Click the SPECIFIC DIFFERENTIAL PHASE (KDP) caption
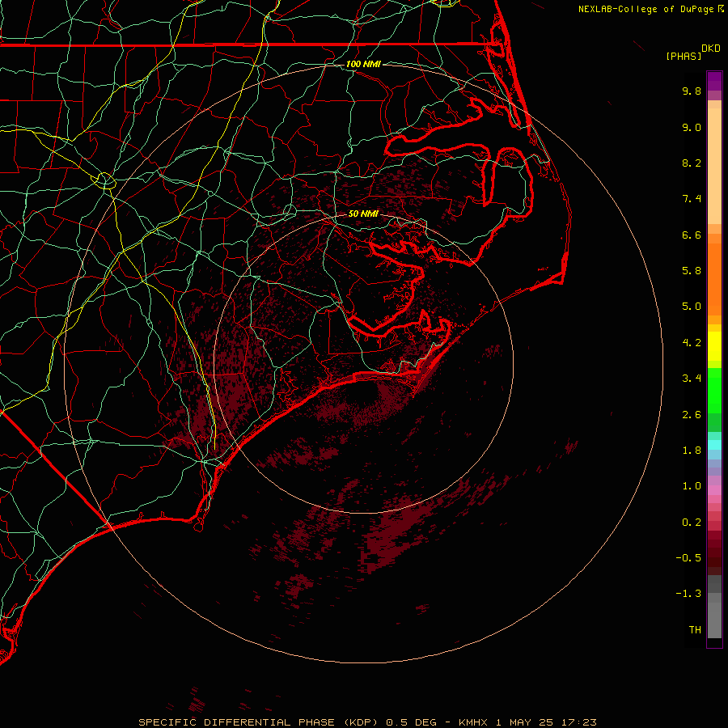Image resolution: width=728 pixels, height=728 pixels. tap(259, 722)
